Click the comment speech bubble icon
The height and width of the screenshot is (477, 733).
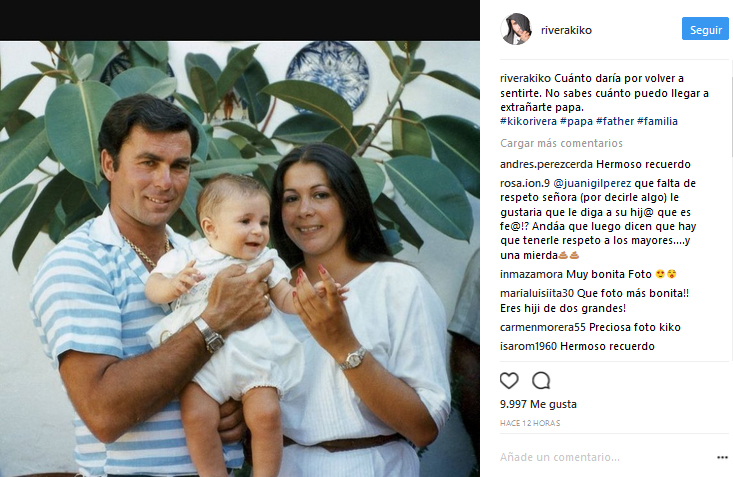point(541,381)
